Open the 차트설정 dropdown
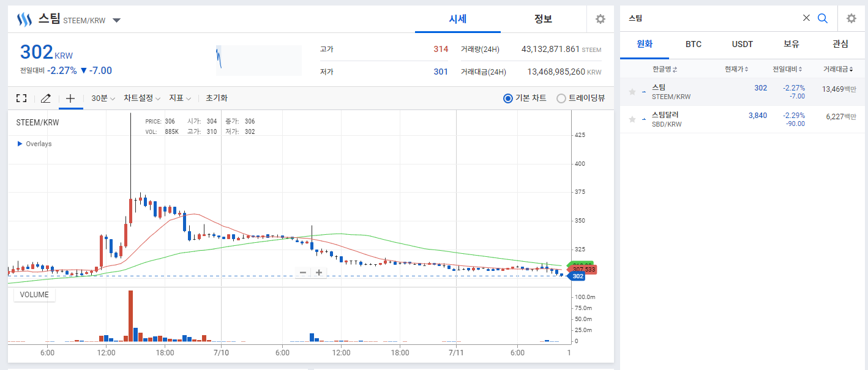Image resolution: width=868 pixels, height=370 pixels. click(x=142, y=98)
